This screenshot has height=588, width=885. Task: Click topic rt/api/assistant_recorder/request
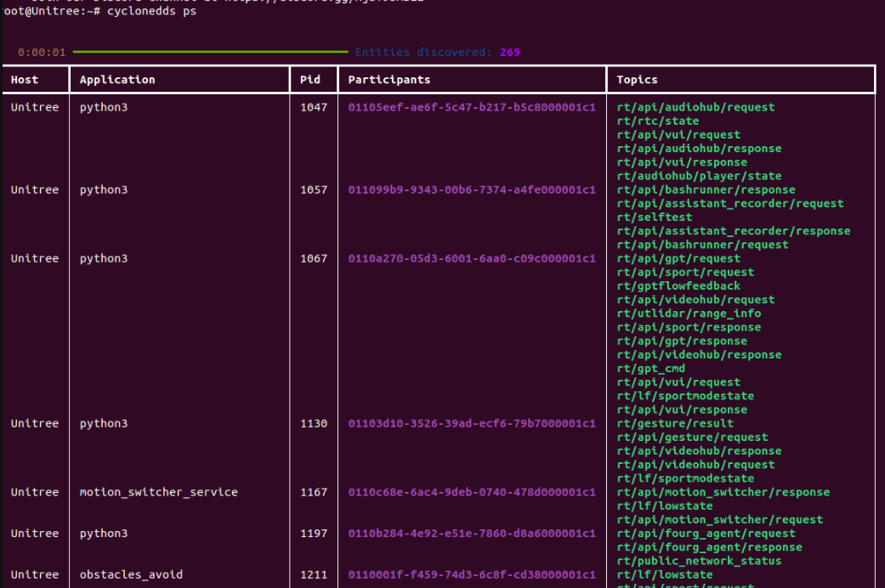tap(729, 203)
